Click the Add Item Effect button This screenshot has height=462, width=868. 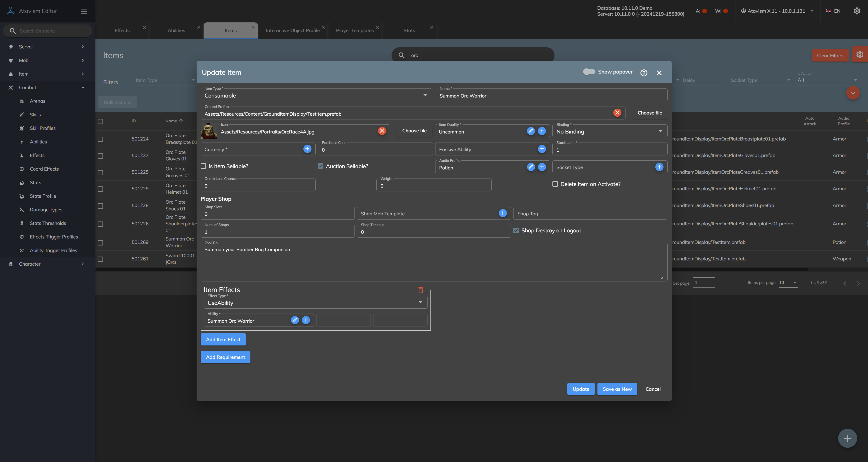click(x=223, y=339)
